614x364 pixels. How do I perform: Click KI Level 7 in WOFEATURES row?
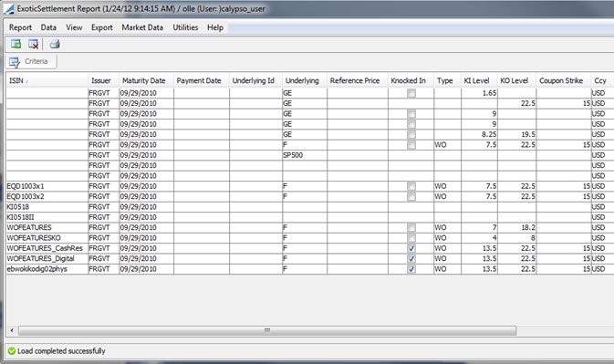479,228
